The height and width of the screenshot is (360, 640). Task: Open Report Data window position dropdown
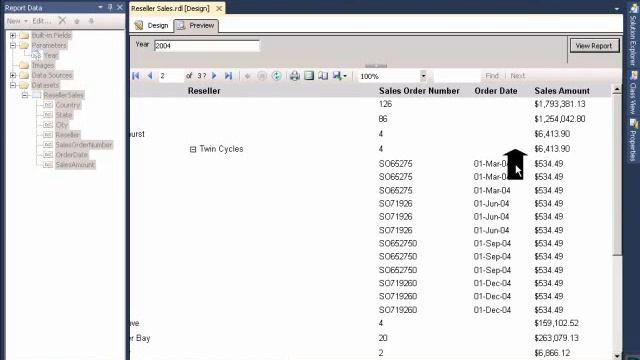100,7
